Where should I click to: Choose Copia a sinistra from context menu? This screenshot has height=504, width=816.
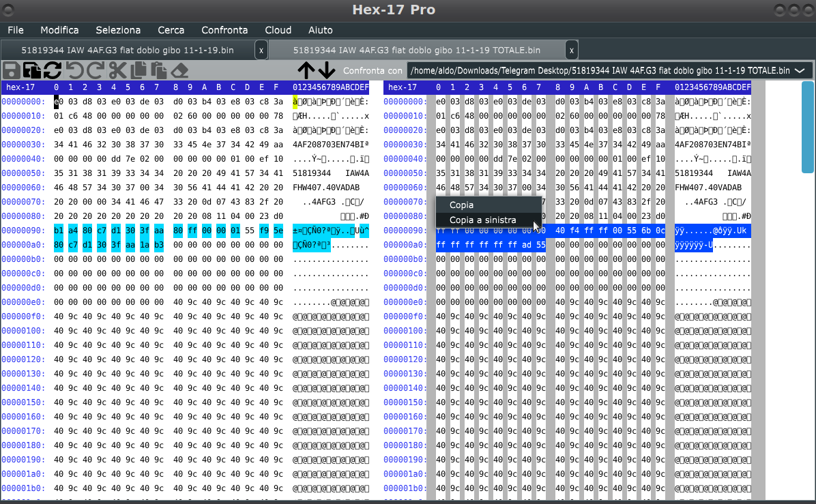click(x=482, y=220)
